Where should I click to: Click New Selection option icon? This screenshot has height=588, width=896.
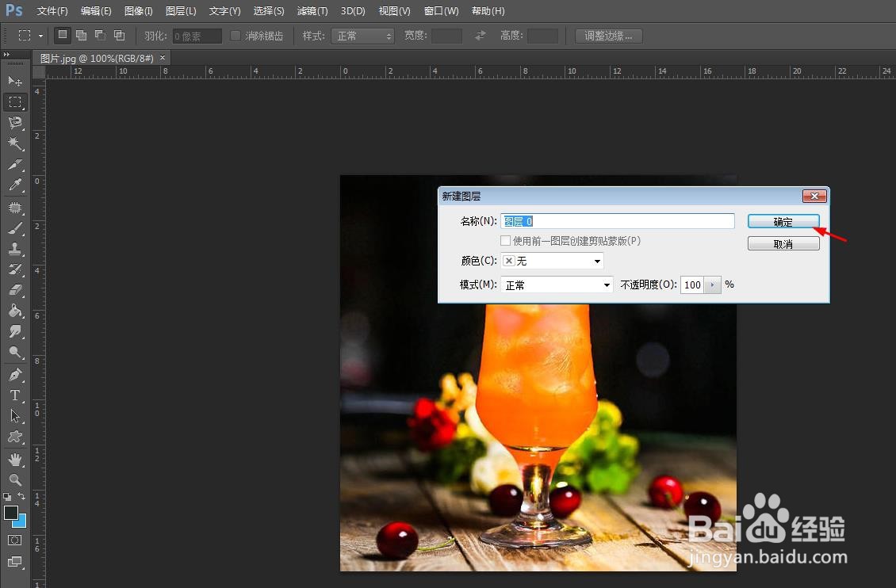(63, 36)
